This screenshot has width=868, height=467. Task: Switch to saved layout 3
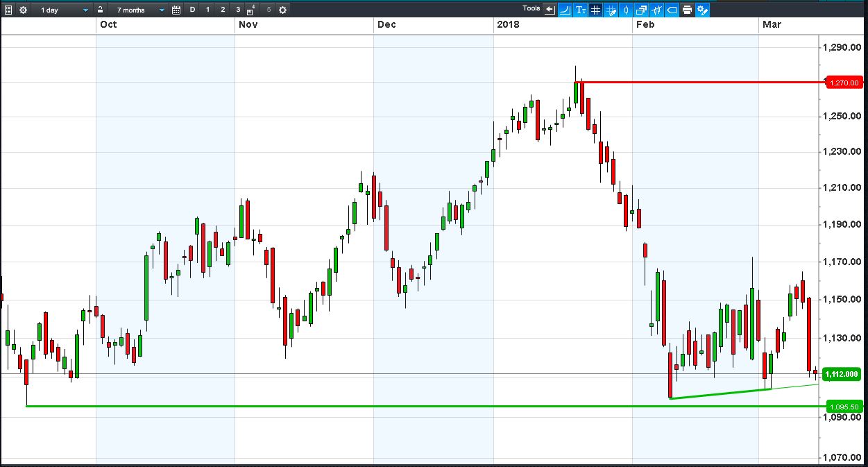(238, 10)
